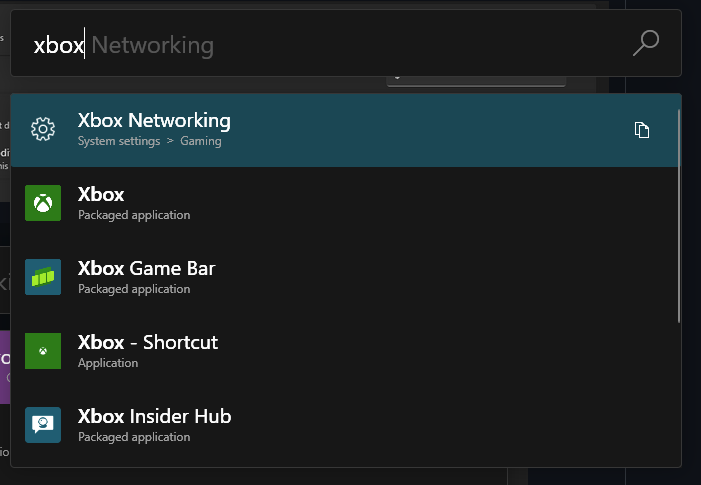Click the Xbox Insider Hub icon

click(43, 425)
